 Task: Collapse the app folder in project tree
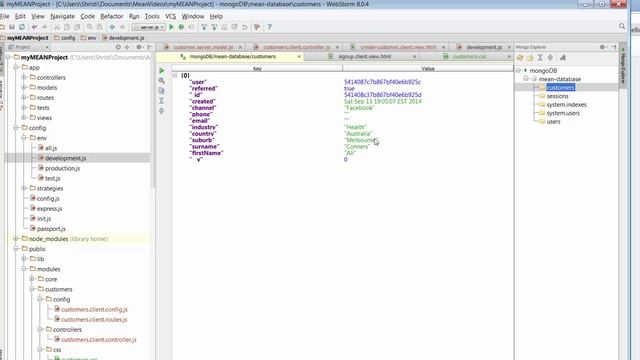tap(16, 67)
